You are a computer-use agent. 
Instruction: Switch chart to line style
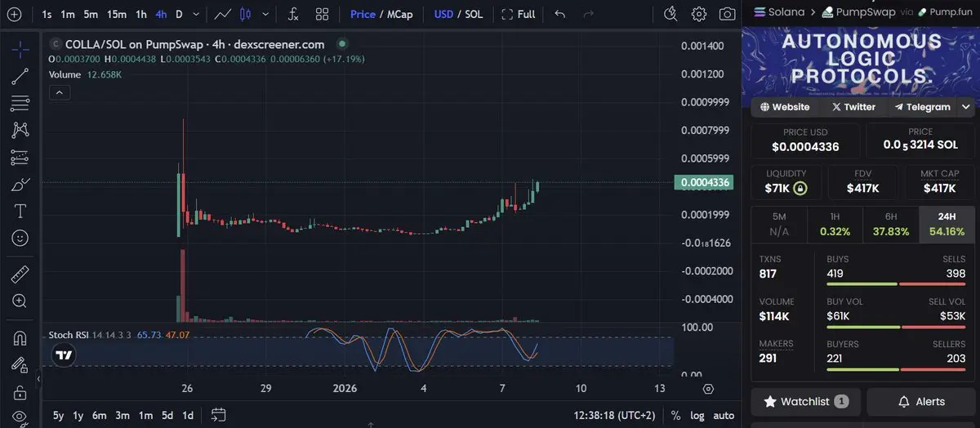pyautogui.click(x=223, y=14)
